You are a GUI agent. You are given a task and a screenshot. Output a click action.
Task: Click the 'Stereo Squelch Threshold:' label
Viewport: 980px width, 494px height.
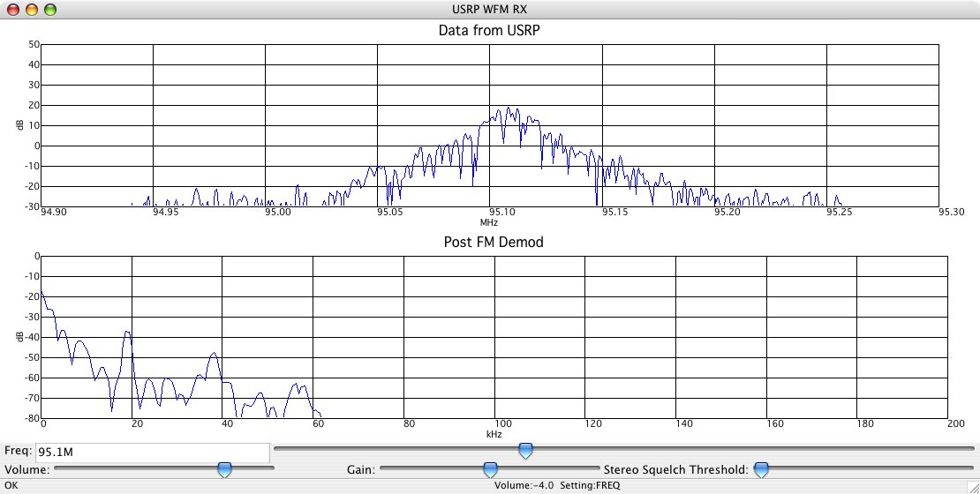click(x=675, y=469)
